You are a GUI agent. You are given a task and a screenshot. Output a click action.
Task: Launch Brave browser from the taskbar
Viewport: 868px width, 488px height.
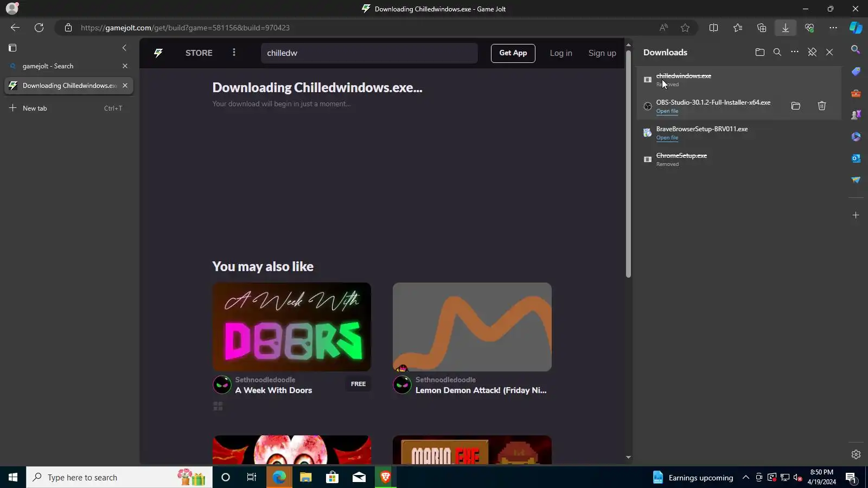[x=386, y=477]
